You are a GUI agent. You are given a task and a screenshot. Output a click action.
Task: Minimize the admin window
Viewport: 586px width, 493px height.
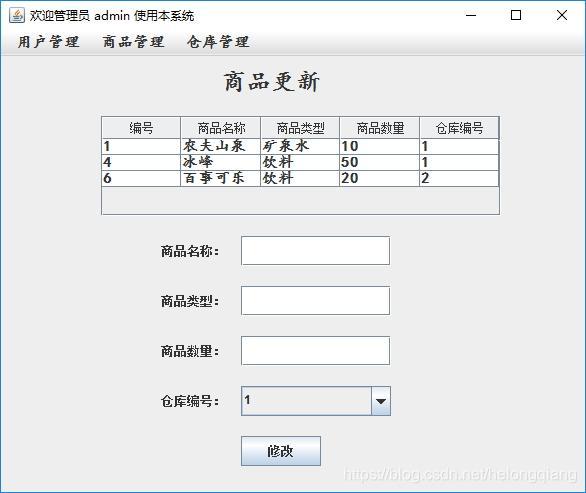point(471,15)
